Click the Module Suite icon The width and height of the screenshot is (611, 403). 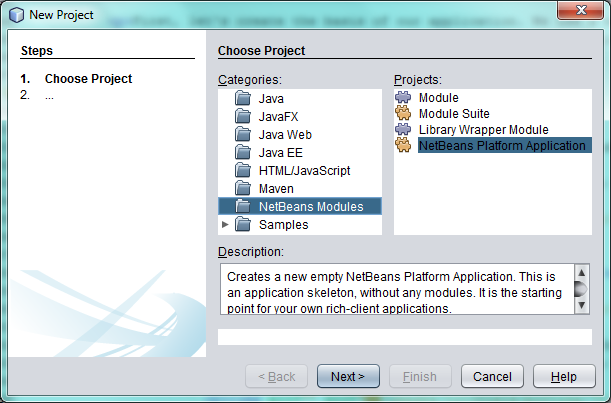(404, 114)
